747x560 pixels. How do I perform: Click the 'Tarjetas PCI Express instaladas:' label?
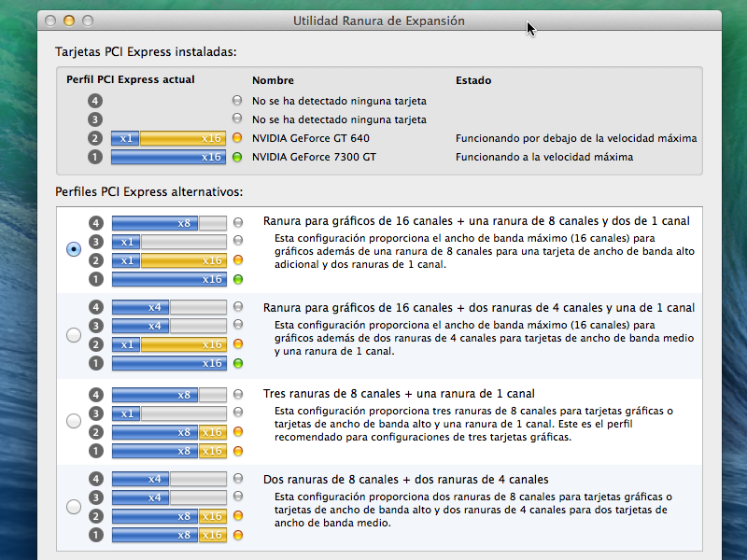click(146, 52)
